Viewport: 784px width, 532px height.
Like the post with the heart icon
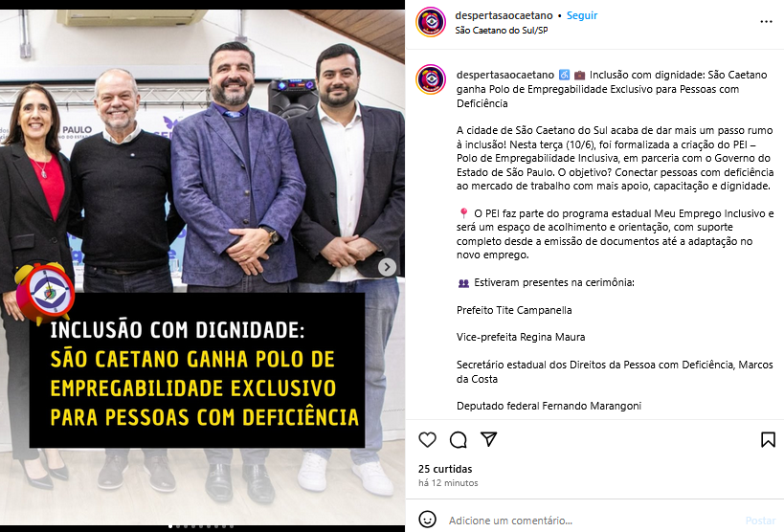[428, 439]
